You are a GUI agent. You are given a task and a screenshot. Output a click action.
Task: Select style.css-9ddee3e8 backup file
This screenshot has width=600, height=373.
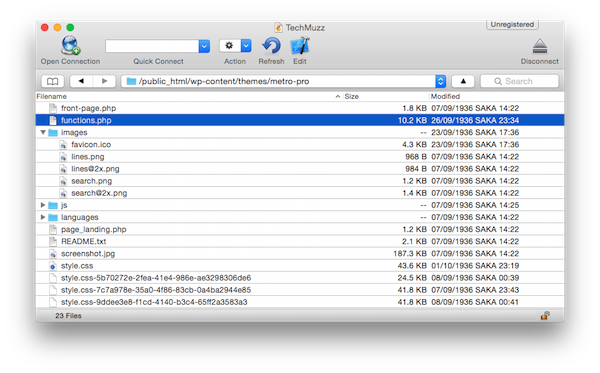coord(154,302)
